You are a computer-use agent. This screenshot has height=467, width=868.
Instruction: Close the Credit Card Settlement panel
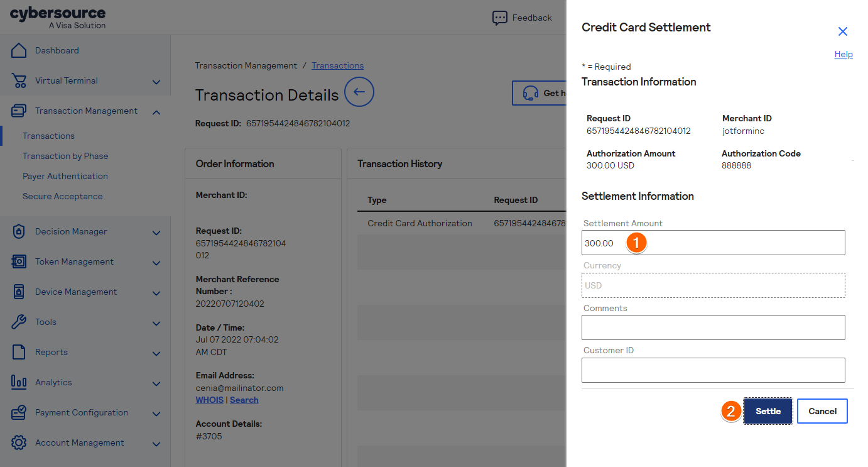coord(843,31)
